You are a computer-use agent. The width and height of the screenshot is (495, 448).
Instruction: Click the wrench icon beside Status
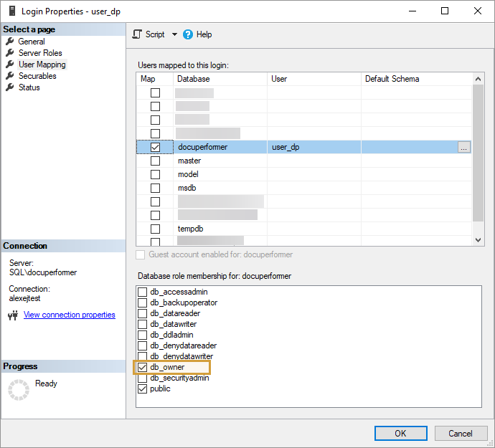click(10, 87)
